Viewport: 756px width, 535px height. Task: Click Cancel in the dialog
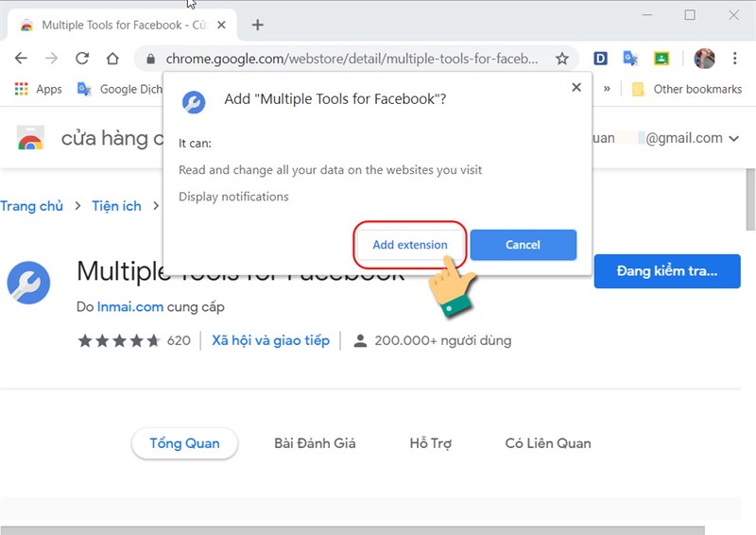pos(524,245)
